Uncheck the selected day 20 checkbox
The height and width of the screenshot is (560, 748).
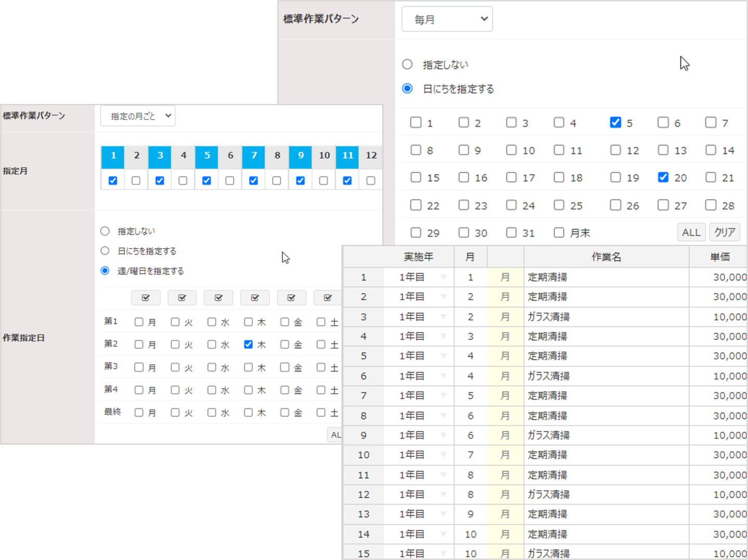[x=663, y=177]
